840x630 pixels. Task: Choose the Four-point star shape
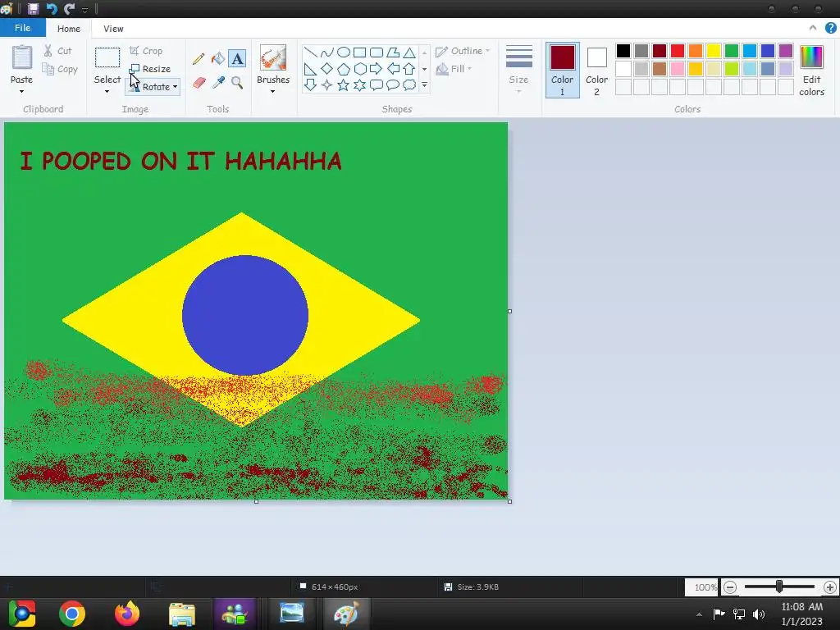[x=326, y=84]
